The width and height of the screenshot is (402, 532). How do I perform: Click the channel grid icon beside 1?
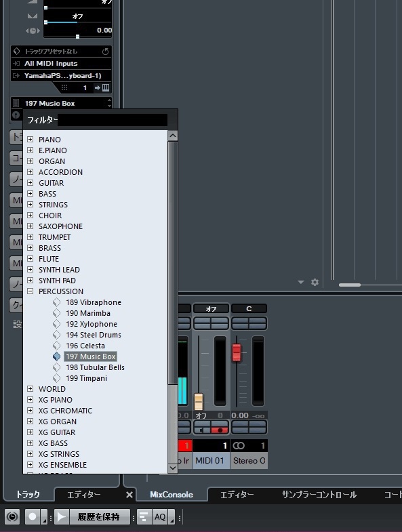[64, 88]
